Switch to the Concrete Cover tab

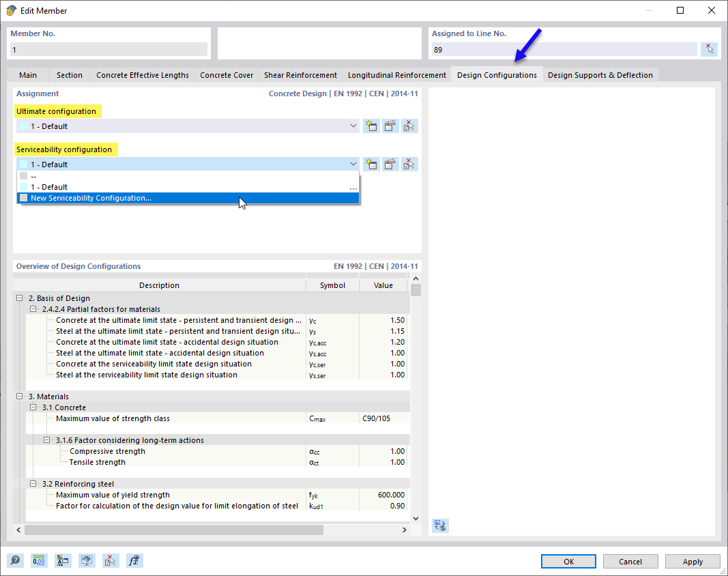tap(226, 75)
